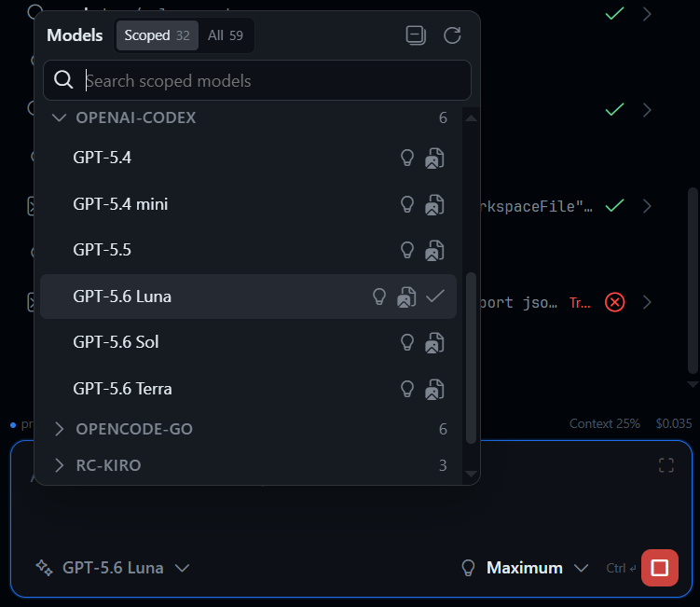Image resolution: width=700 pixels, height=607 pixels.
Task: Click the Context 25% indicator
Action: pos(605,423)
